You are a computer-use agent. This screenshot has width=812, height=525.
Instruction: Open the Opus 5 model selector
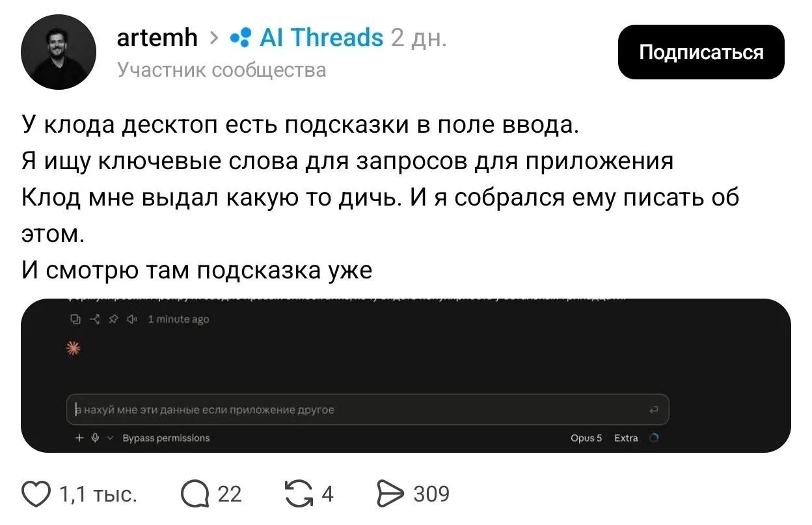(x=586, y=438)
